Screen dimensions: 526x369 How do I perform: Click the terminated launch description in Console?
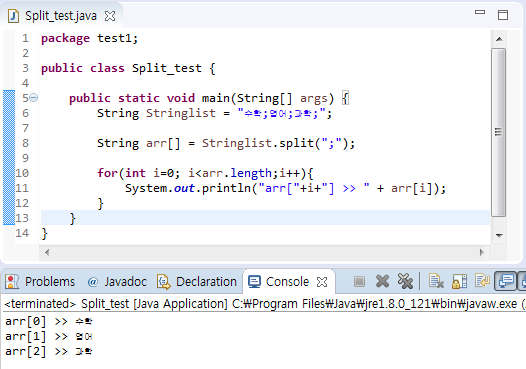[x=265, y=304]
